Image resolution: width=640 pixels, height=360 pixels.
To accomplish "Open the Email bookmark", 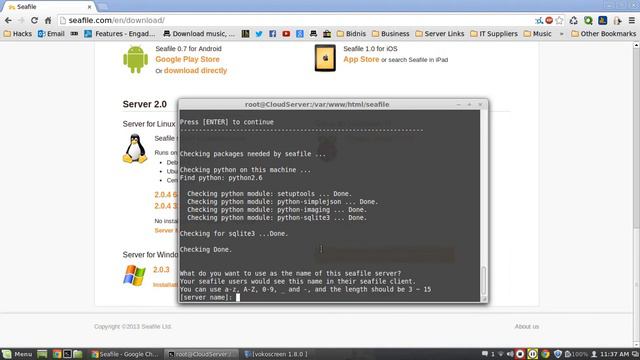I will (x=51, y=34).
